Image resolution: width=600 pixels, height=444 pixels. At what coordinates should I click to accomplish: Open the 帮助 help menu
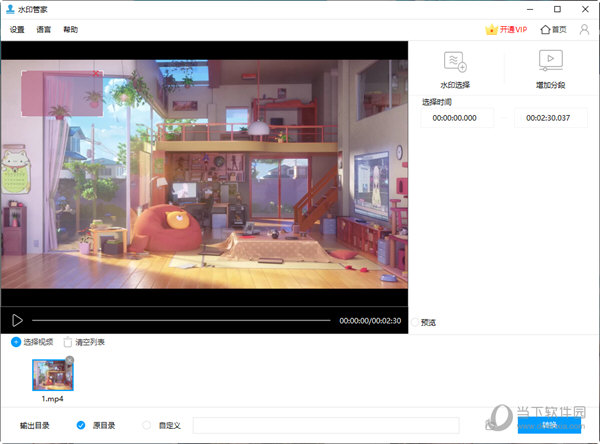(x=70, y=29)
